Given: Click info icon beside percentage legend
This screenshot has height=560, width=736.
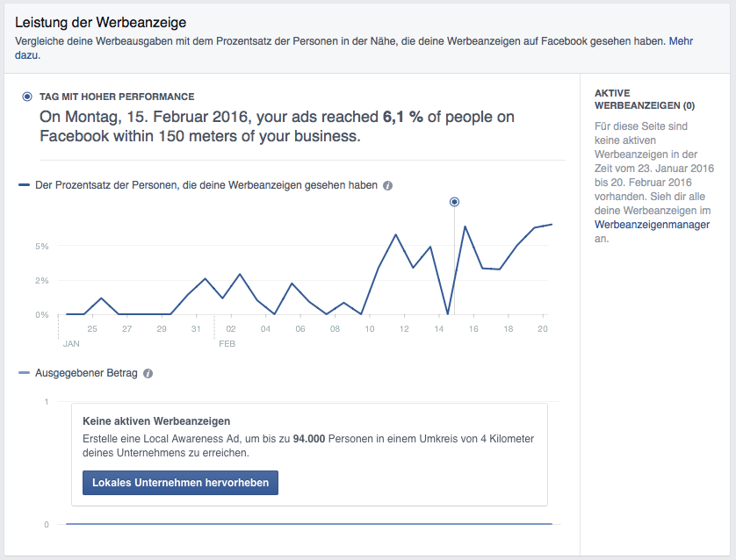Looking at the screenshot, I should click(388, 186).
